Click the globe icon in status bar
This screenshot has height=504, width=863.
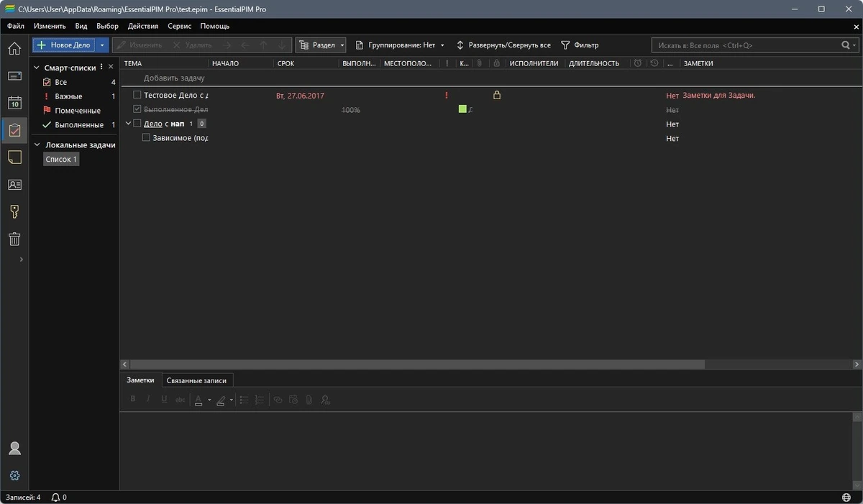[846, 498]
